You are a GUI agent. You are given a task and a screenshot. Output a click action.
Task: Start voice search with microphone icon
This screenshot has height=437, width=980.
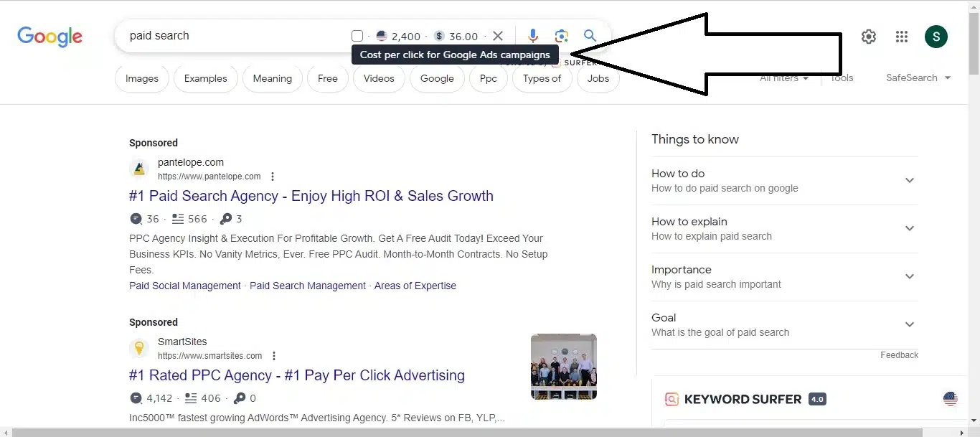(533, 36)
